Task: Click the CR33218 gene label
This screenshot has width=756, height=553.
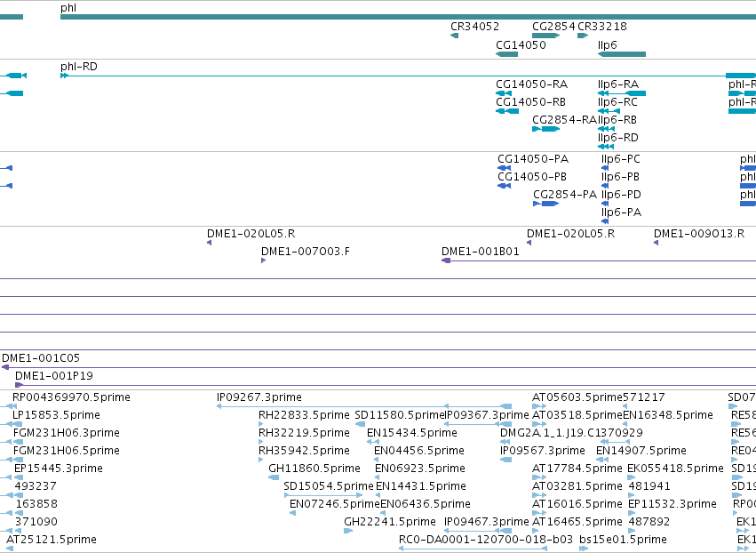Action: pyautogui.click(x=602, y=27)
